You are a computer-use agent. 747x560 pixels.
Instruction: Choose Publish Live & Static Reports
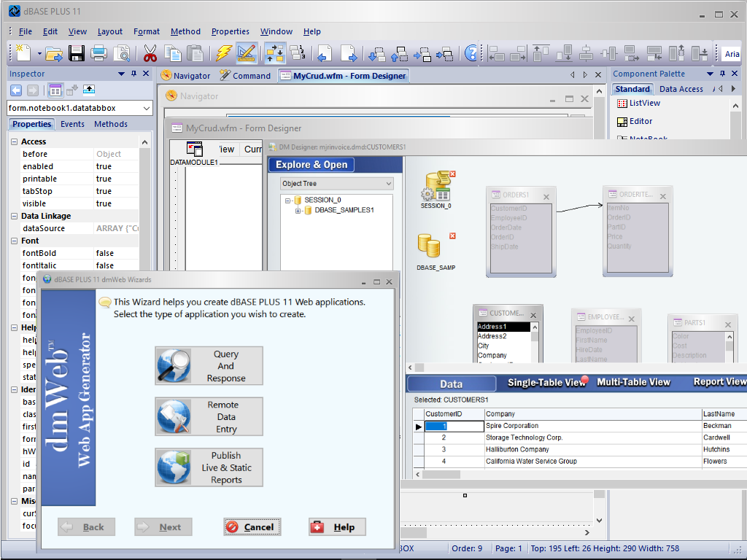point(209,467)
